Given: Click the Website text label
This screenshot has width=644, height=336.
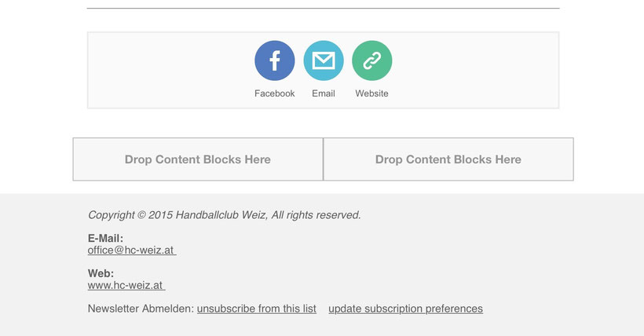Looking at the screenshot, I should [x=371, y=93].
